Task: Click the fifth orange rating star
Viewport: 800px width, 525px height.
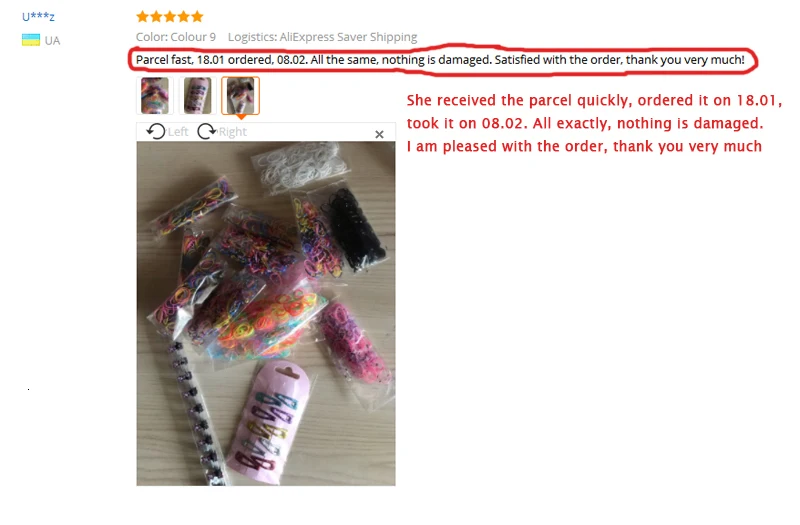Action: (x=197, y=17)
